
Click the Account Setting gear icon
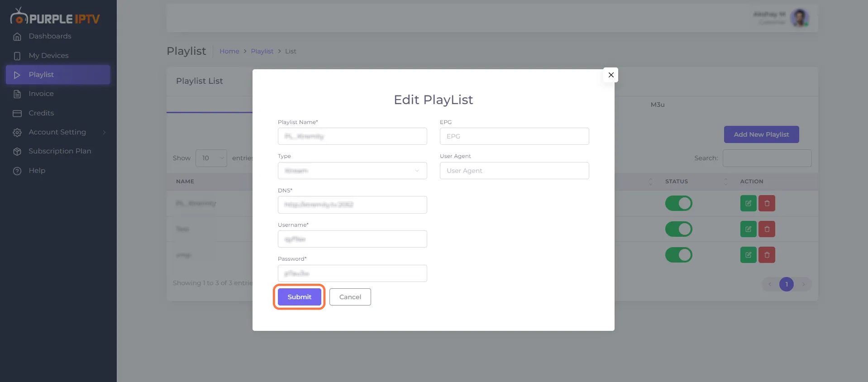point(17,133)
